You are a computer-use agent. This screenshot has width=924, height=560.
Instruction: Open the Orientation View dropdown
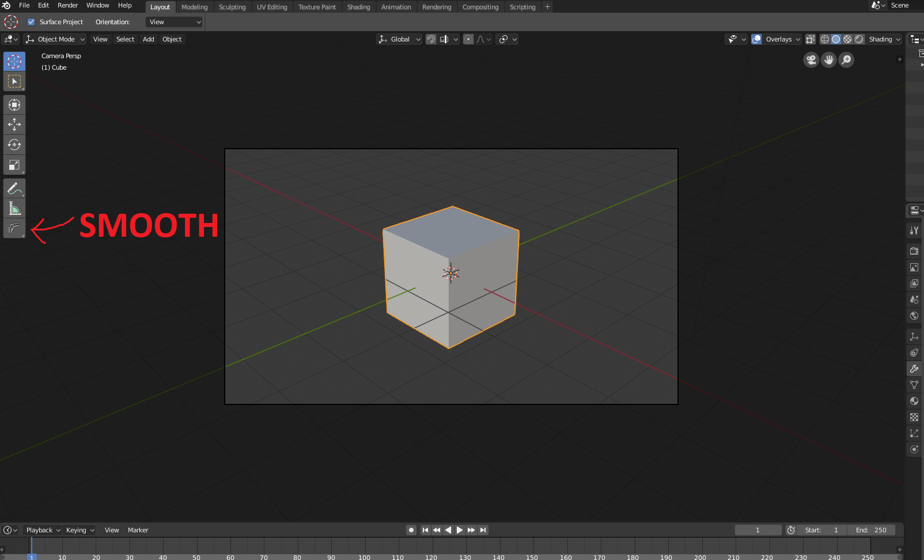coord(175,22)
